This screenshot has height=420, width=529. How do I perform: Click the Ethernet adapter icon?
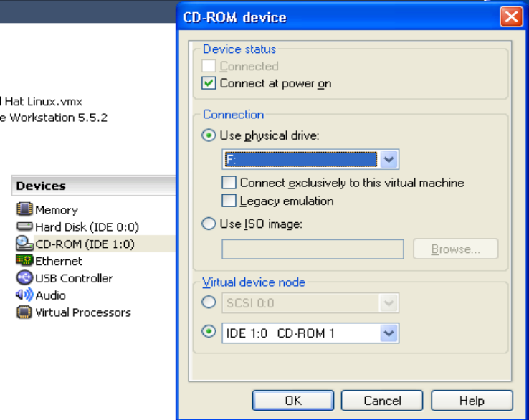click(24, 261)
